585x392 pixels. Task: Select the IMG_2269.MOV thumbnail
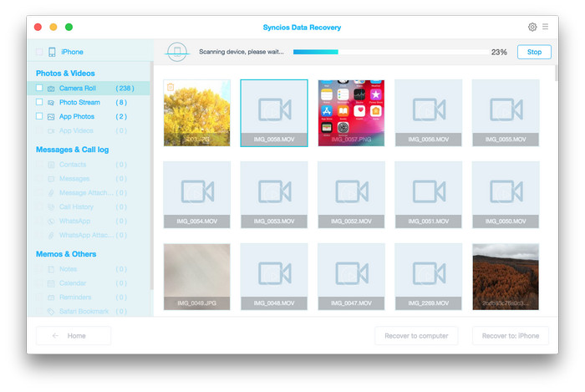click(x=428, y=277)
